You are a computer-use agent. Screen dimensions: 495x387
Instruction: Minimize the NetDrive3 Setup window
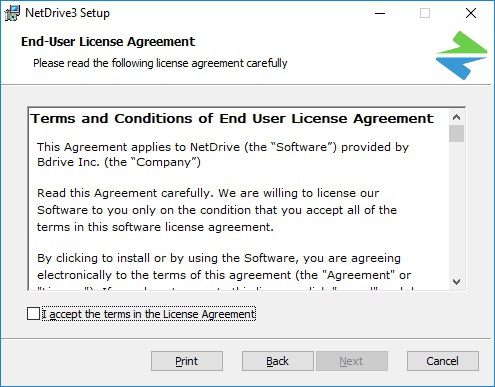click(x=380, y=13)
